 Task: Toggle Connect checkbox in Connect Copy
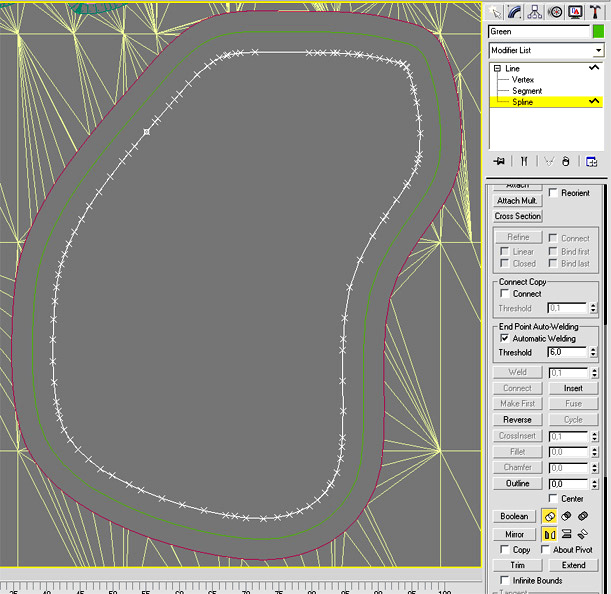tap(504, 293)
